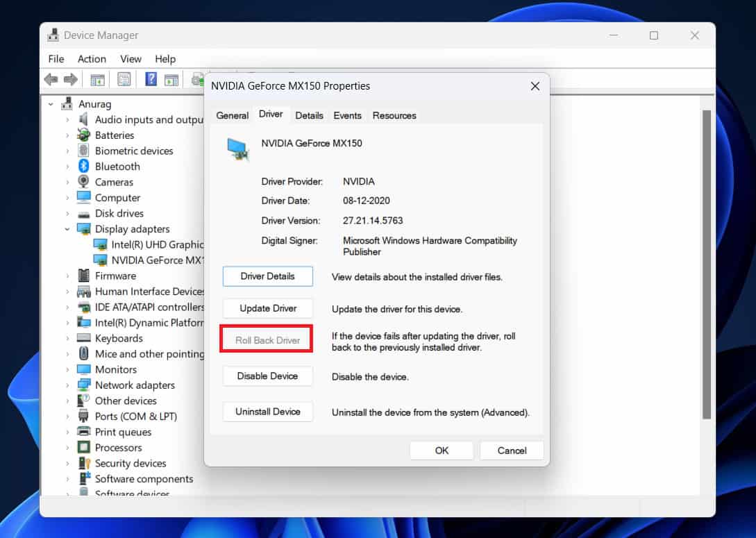Click the blue Help question mark icon
The width and height of the screenshot is (756, 538).
pos(151,79)
